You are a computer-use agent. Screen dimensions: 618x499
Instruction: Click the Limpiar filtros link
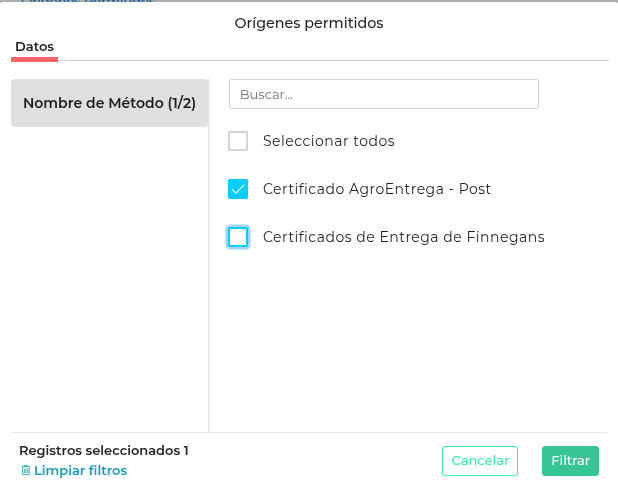pyautogui.click(x=80, y=470)
